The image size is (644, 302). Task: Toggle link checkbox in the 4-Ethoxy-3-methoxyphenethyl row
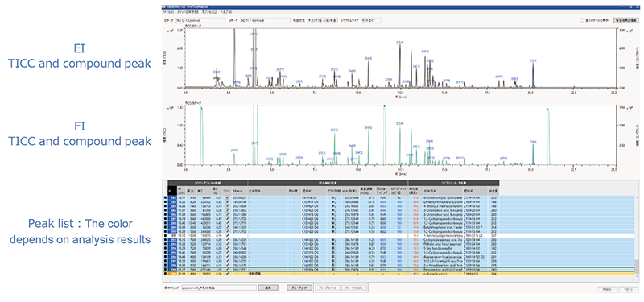[228, 206]
